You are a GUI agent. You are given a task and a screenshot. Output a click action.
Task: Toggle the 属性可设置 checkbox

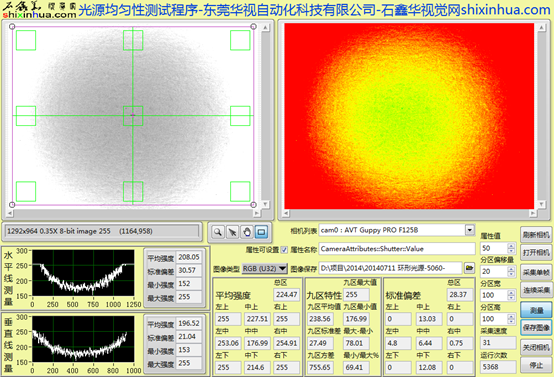(x=284, y=250)
